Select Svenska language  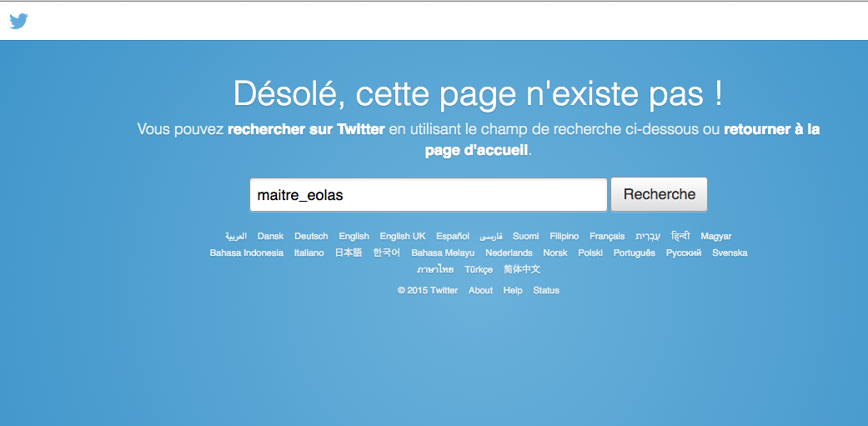[x=730, y=253]
